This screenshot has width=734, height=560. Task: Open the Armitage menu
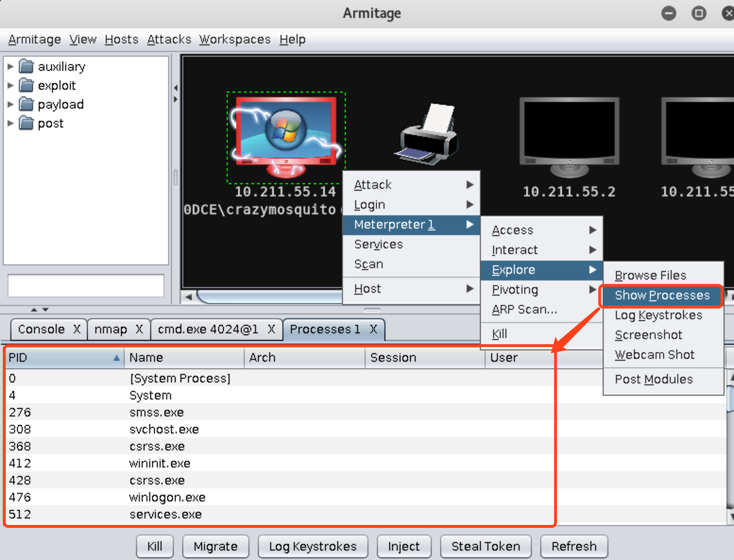pyautogui.click(x=34, y=40)
